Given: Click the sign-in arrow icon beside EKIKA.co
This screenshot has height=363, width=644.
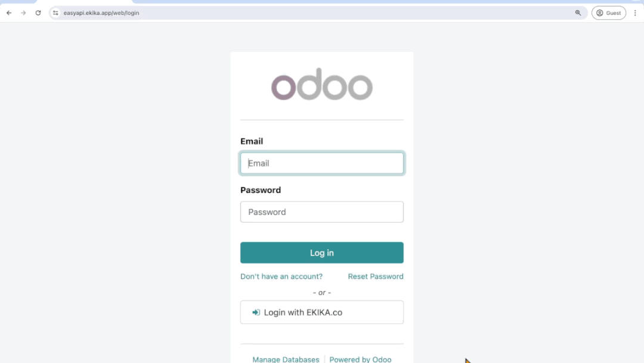Looking at the screenshot, I should click(256, 312).
